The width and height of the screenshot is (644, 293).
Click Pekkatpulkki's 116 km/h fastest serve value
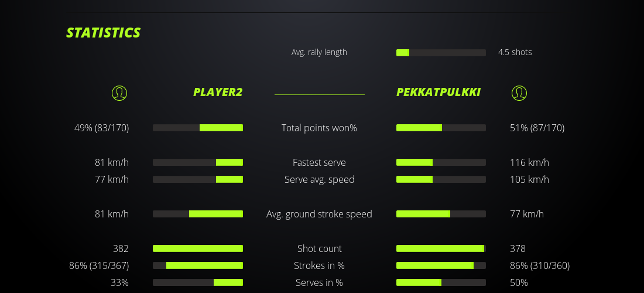tap(529, 162)
